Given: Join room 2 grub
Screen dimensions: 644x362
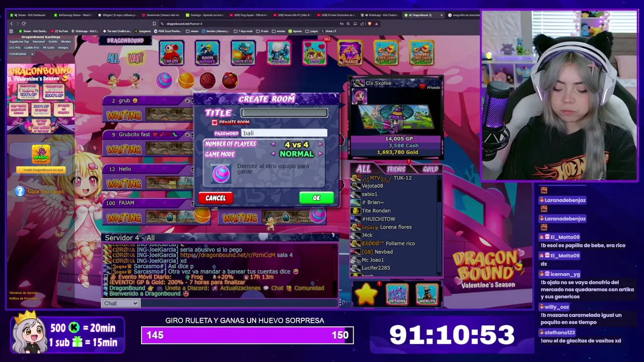Looking at the screenshot, I should 148,109.
